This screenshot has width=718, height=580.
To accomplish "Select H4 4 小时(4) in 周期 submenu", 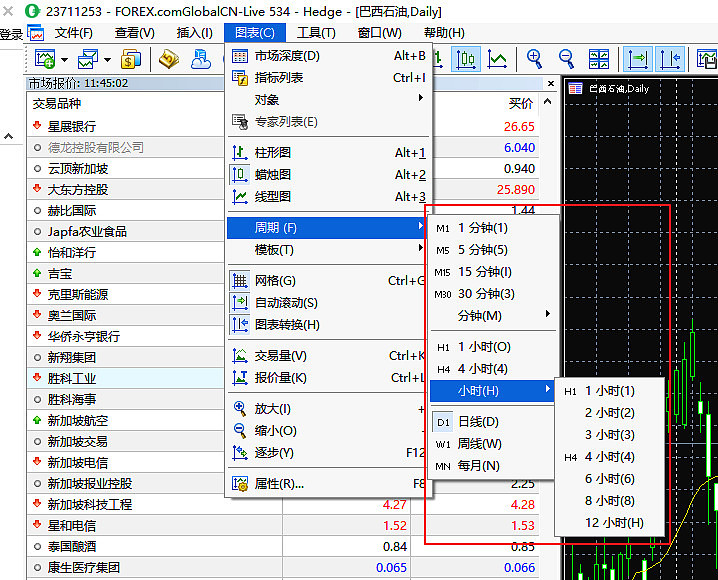I will (493, 369).
